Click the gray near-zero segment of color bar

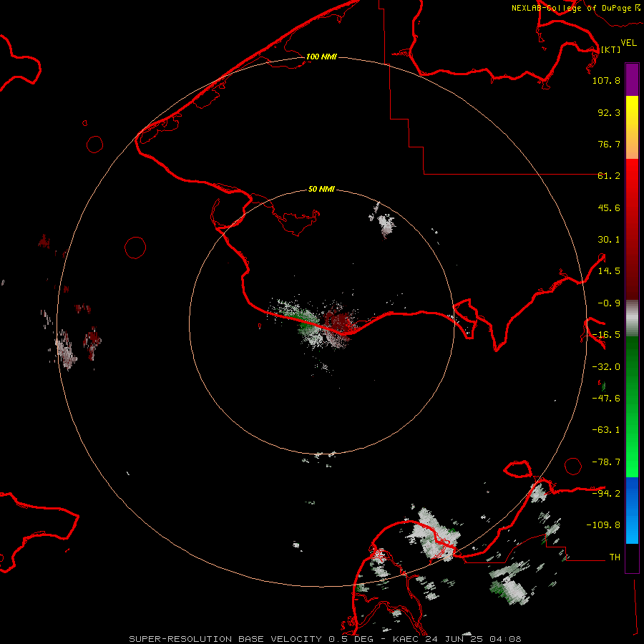tap(632, 318)
